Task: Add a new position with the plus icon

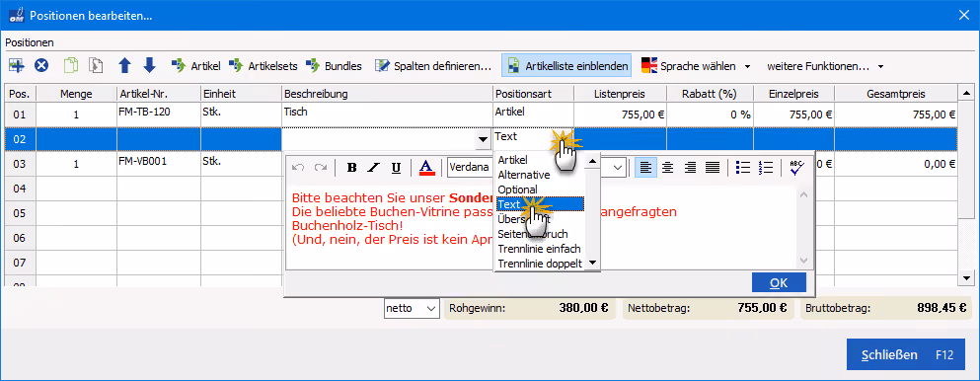Action: click(x=16, y=65)
